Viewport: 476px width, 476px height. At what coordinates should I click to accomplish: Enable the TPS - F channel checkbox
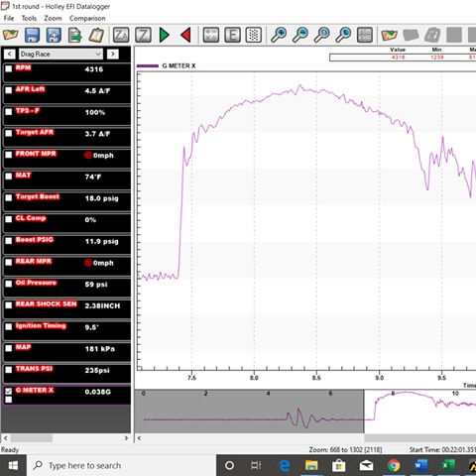(9, 111)
